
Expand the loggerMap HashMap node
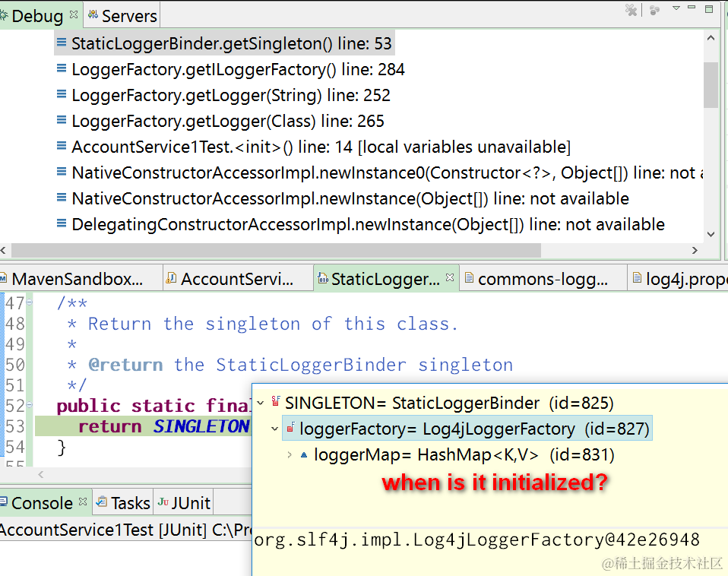pyautogui.click(x=290, y=455)
